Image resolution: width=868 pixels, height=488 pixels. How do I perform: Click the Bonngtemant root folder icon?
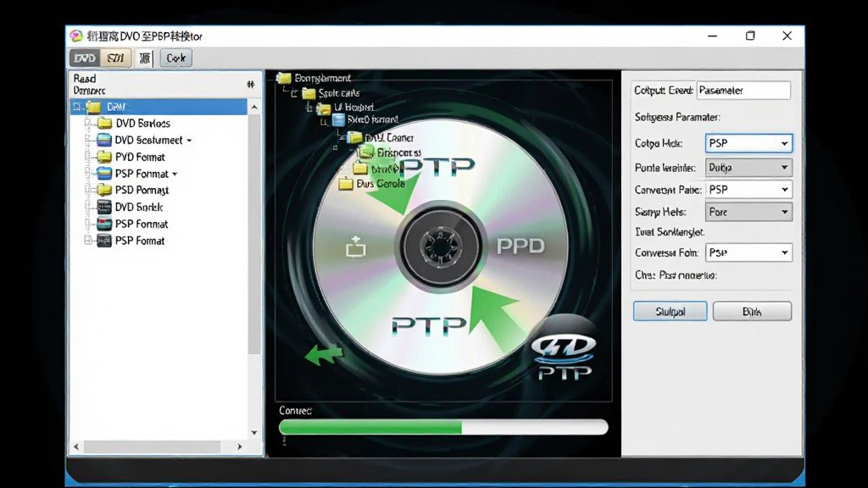[x=284, y=78]
